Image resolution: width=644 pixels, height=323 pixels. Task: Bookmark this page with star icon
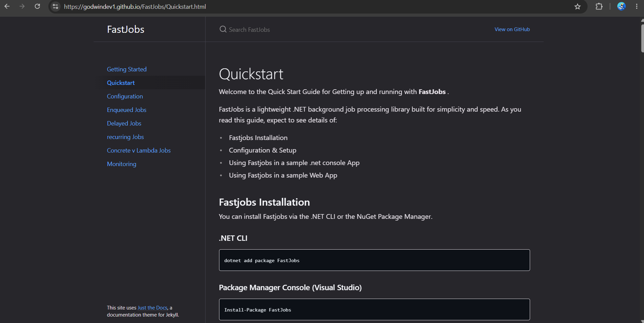click(577, 6)
